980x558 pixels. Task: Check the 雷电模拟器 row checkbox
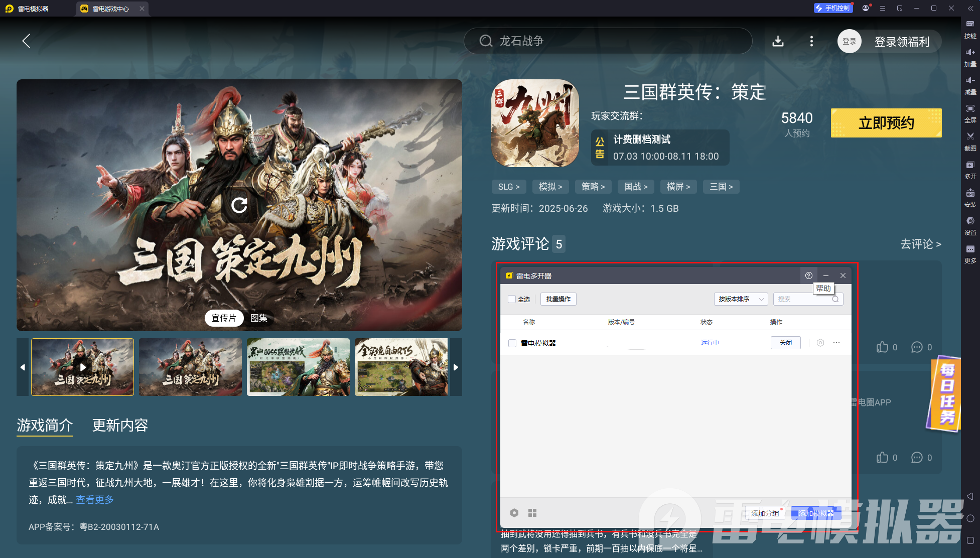512,343
